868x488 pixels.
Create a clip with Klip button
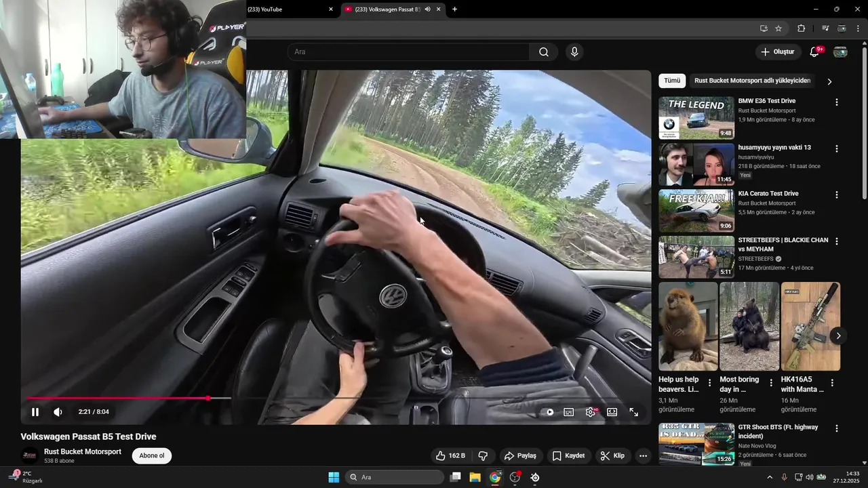coord(612,455)
